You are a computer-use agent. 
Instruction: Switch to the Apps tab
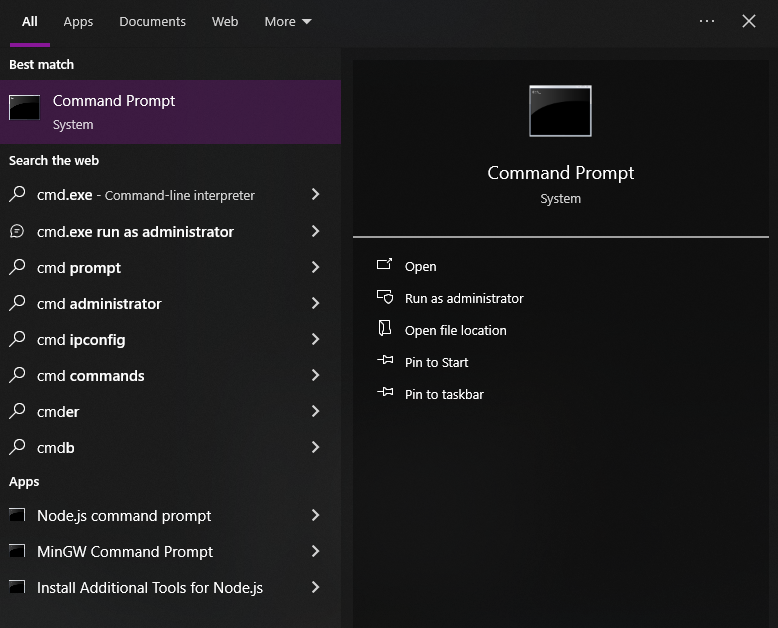pos(78,22)
